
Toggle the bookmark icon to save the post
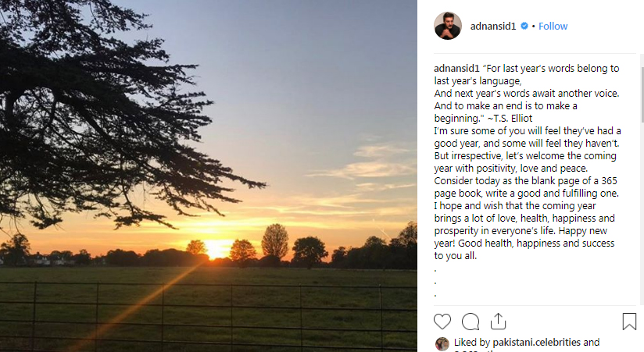point(629,322)
